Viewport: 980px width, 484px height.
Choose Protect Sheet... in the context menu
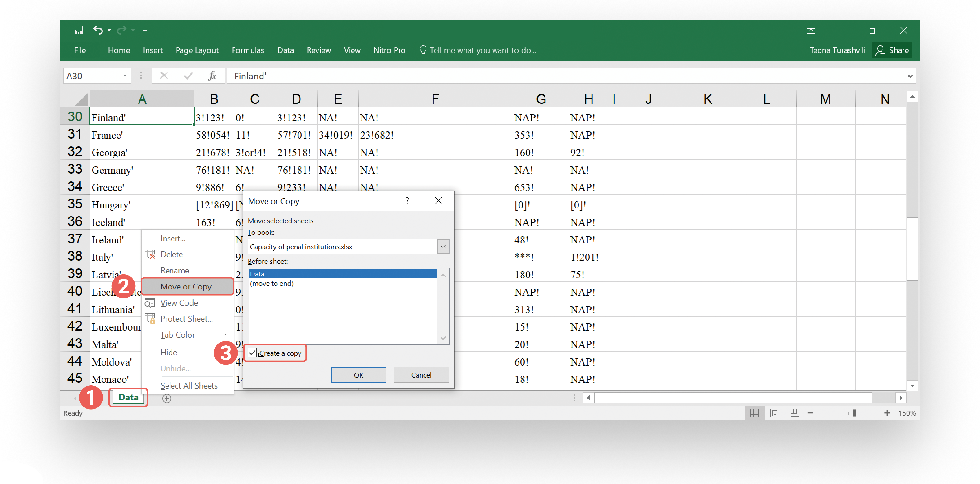point(188,319)
